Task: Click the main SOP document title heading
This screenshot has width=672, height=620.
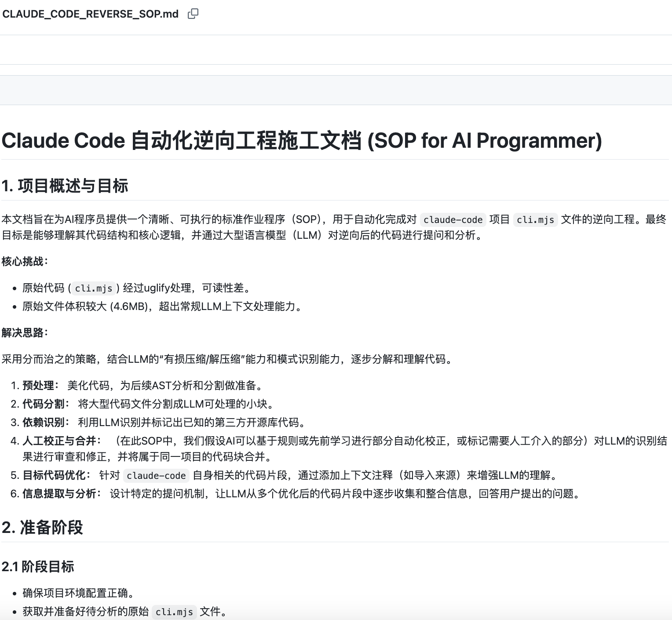Action: [303, 141]
